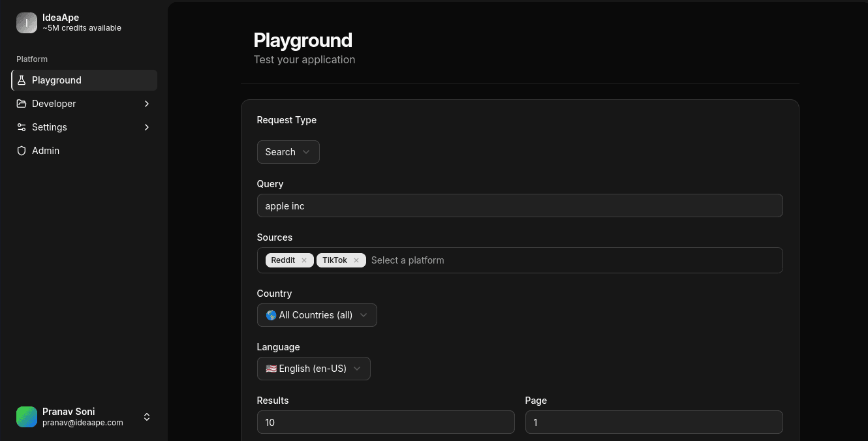Expand the Settings submenu chevron
The width and height of the screenshot is (868, 441).
(x=147, y=127)
